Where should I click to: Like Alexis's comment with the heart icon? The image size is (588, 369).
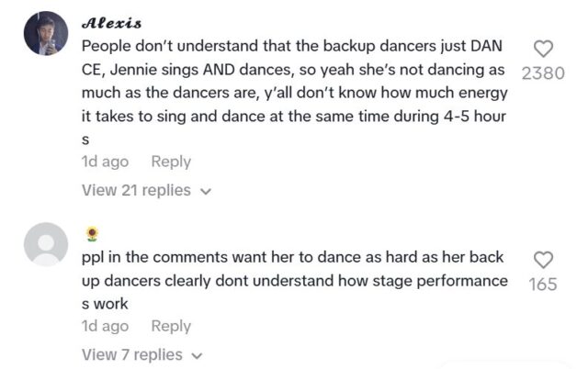(543, 49)
